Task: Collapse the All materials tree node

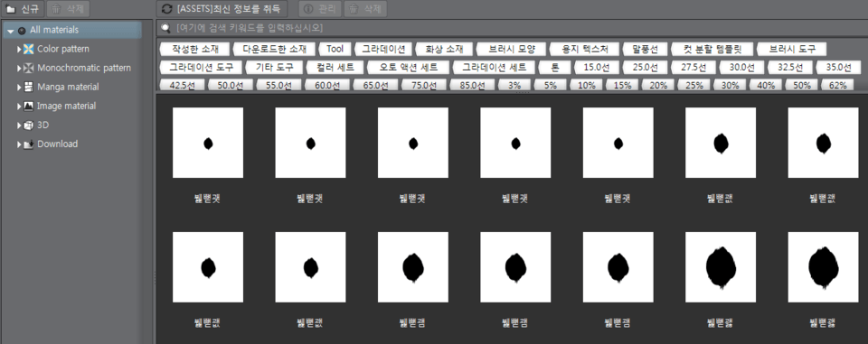Action: (x=11, y=31)
